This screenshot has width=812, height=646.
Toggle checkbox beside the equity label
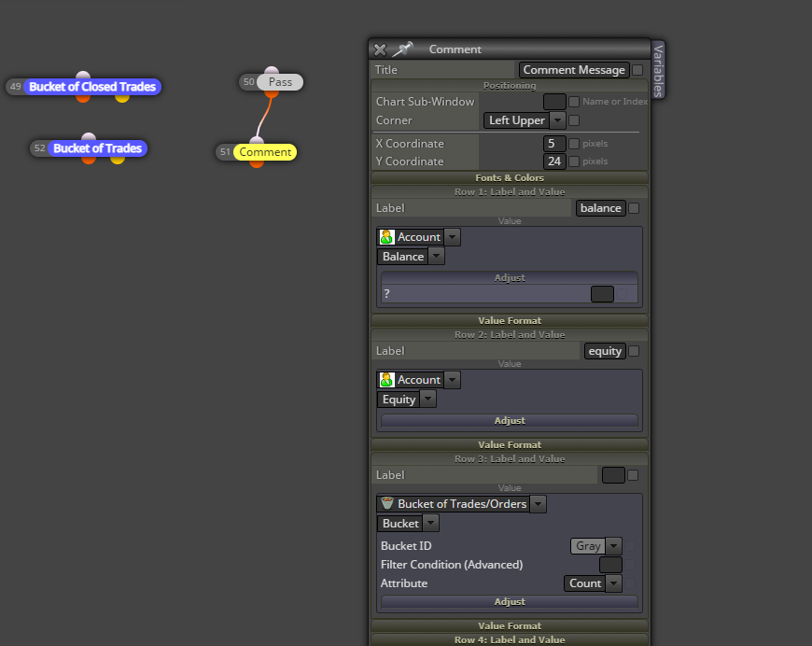click(634, 351)
